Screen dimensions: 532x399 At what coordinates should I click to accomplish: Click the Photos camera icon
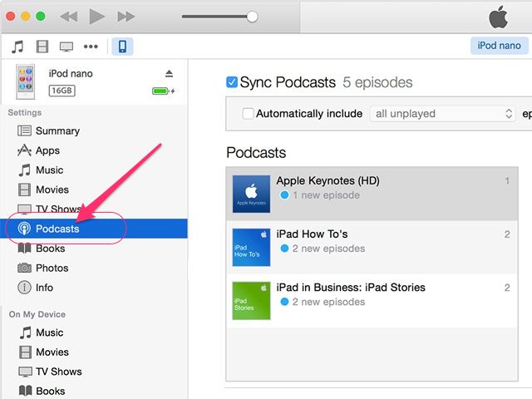click(24, 268)
